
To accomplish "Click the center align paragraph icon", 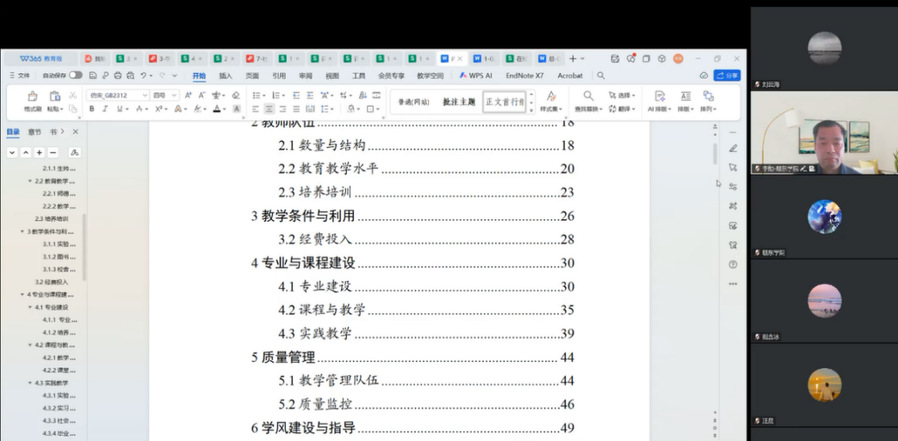I will [269, 109].
